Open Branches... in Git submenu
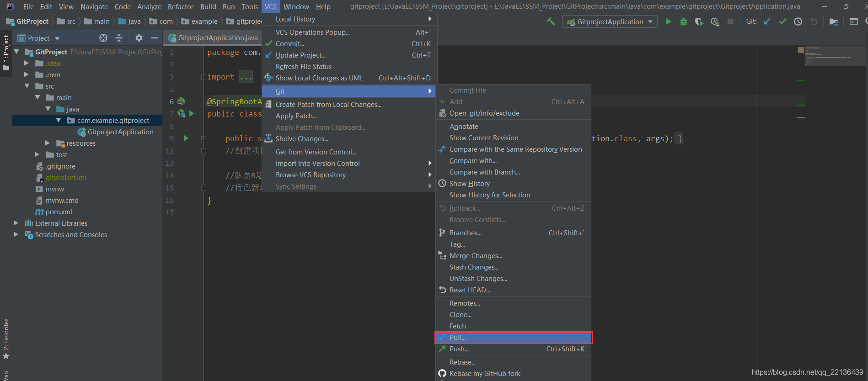This screenshot has height=381, width=868. [514, 233]
